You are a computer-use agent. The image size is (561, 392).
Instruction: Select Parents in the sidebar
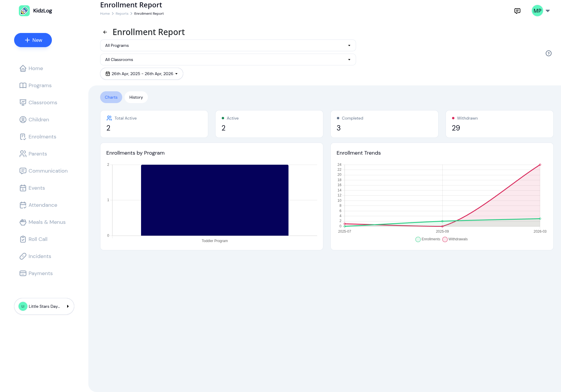click(38, 154)
